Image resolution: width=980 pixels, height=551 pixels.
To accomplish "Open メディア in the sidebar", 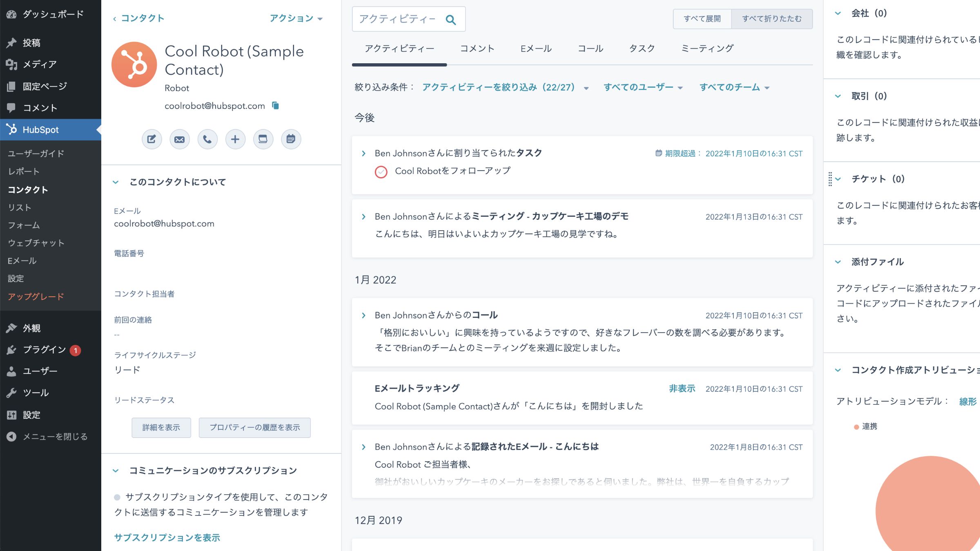I will pos(51,64).
